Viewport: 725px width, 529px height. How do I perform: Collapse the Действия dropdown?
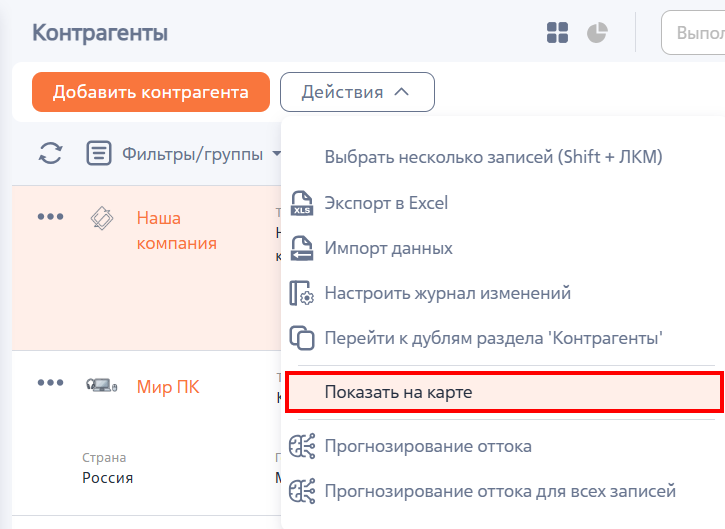357,92
